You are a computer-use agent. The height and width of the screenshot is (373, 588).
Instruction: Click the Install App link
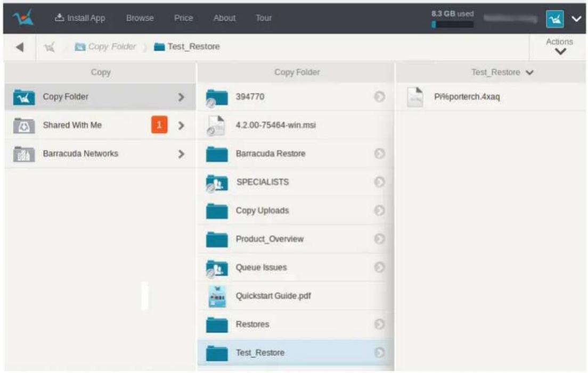coord(80,18)
